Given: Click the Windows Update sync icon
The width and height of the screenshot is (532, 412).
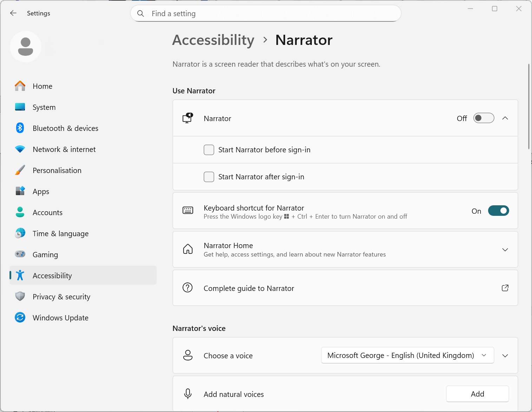Looking at the screenshot, I should coord(20,318).
